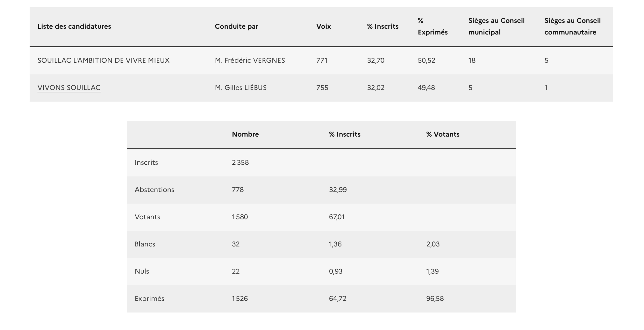This screenshot has width=644, height=330.
Task: Open the SOUILLAC L'AMBITION DE VIVRE MIEUX link
Action: pos(103,60)
